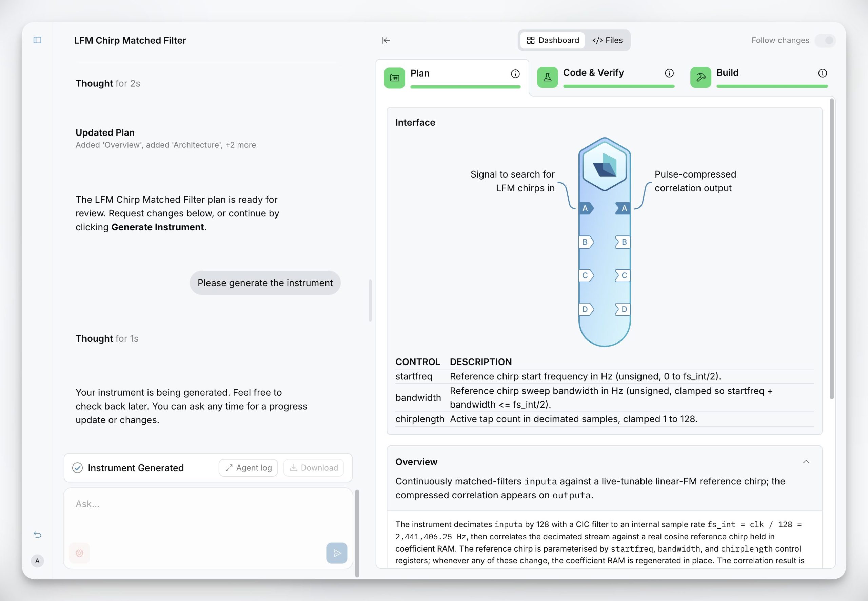This screenshot has width=868, height=601.
Task: Open the user avatar labeled A
Action: pos(37,561)
